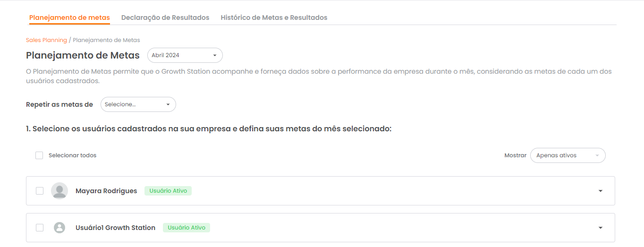Image resolution: width=644 pixels, height=247 pixels.
Task: Check the Mayara Rodrigues checkbox
Action: click(x=40, y=191)
